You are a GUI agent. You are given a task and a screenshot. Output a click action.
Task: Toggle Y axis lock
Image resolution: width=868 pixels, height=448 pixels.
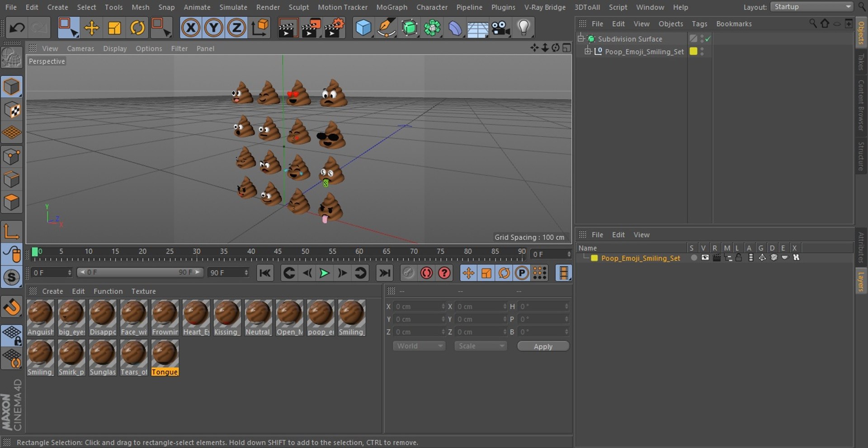click(214, 28)
